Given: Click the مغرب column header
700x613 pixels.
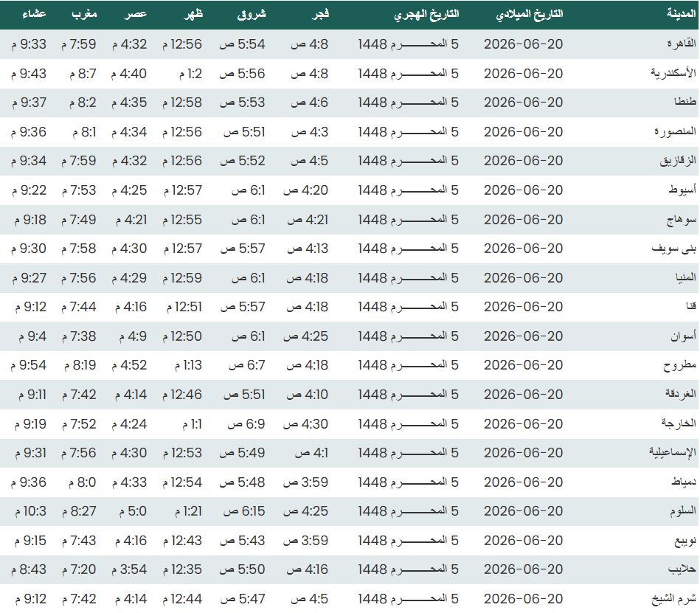Looking at the screenshot, I should [84, 14].
